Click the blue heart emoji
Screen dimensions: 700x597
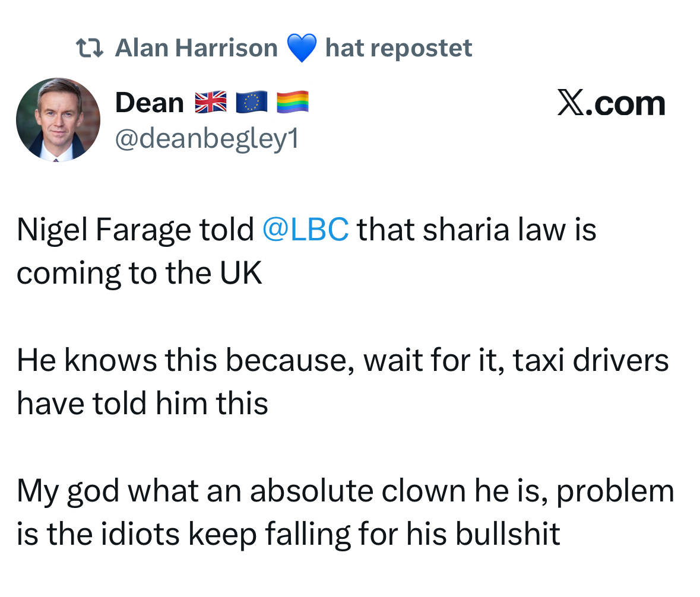pos(302,48)
